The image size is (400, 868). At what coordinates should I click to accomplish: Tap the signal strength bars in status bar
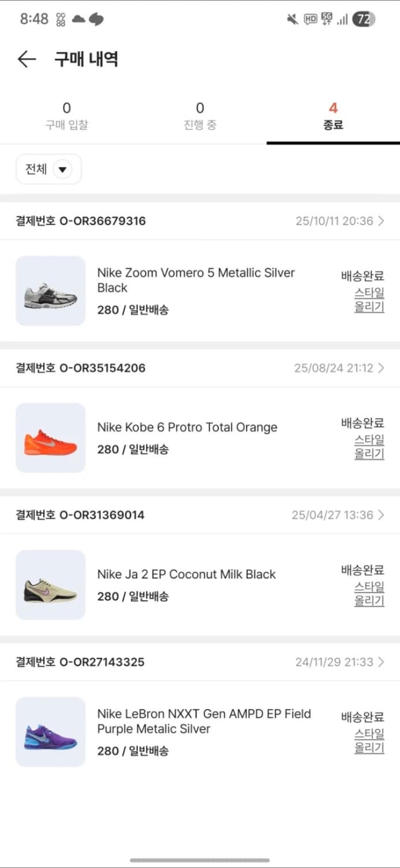pyautogui.click(x=341, y=19)
